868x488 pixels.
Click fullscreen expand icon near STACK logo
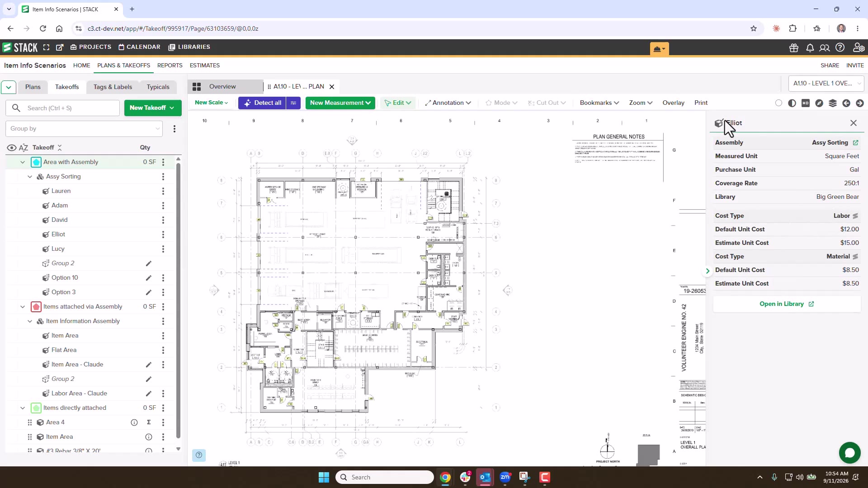point(46,47)
